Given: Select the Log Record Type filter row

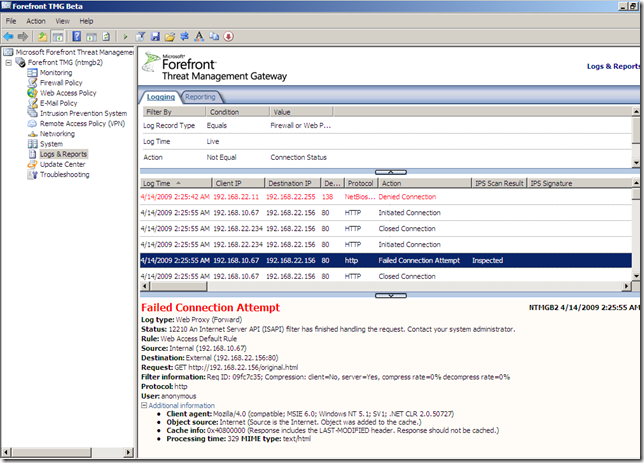Looking at the screenshot, I should (385, 126).
